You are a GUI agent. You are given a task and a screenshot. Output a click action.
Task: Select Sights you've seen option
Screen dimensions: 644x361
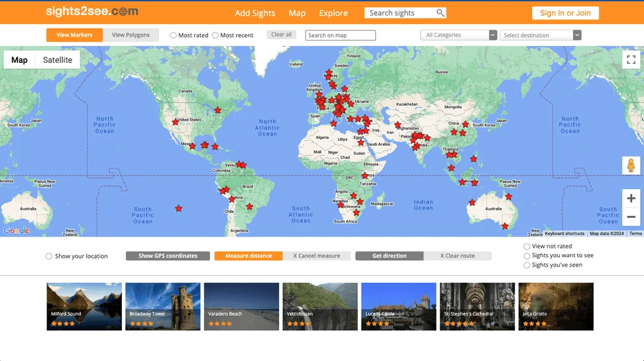click(527, 265)
